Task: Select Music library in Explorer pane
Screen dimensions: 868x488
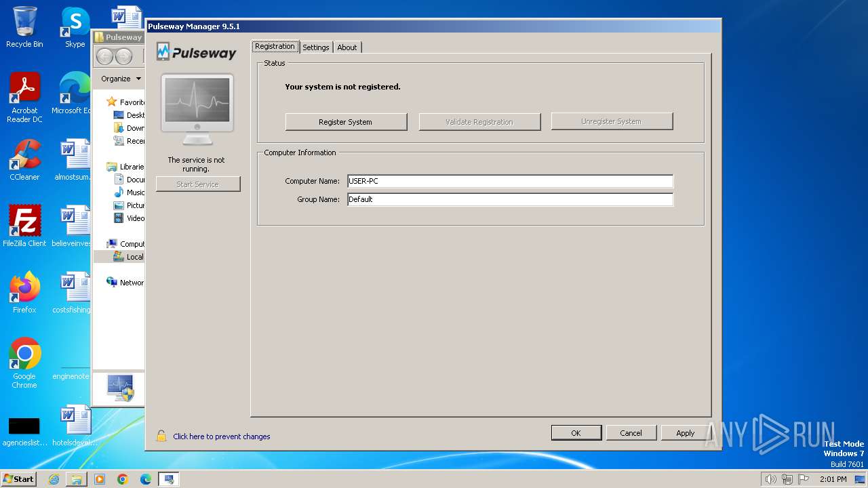Action: [130, 192]
